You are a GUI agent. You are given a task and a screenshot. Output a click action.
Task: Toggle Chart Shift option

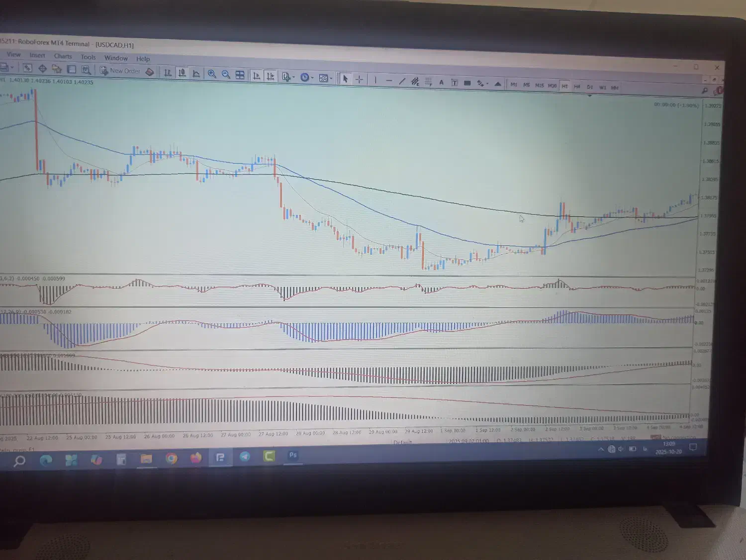tap(271, 76)
